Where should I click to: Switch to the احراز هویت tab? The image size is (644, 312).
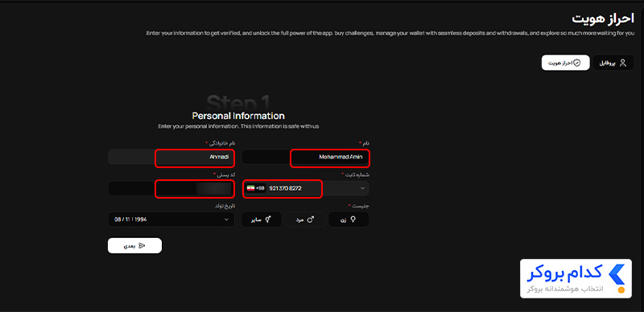[x=566, y=63]
